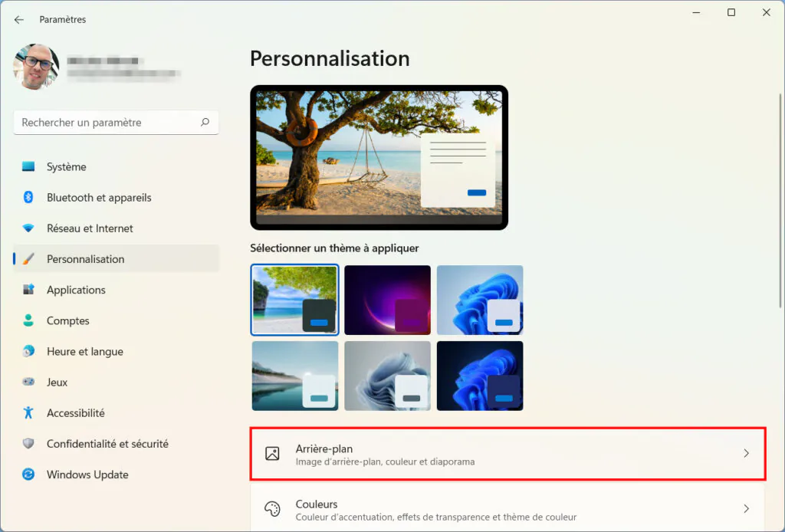Viewport: 785px width, 532px height.
Task: Click the Comptes person icon
Action: tap(28, 320)
